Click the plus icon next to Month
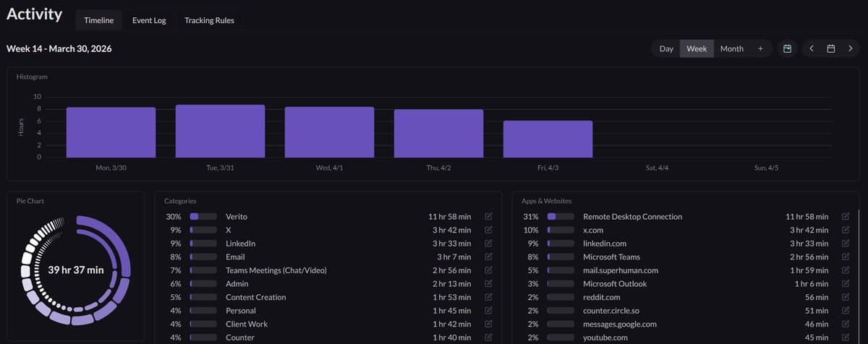Screen dimensions: 868x344 pyautogui.click(x=760, y=48)
